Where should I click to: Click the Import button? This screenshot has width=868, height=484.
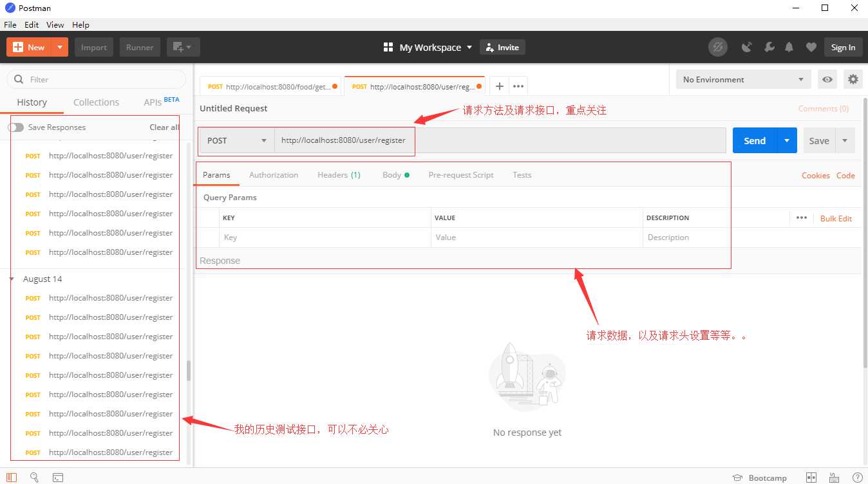pos(94,47)
